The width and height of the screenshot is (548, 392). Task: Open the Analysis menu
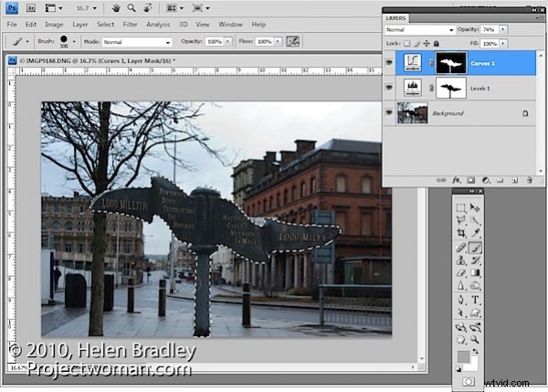tap(158, 24)
